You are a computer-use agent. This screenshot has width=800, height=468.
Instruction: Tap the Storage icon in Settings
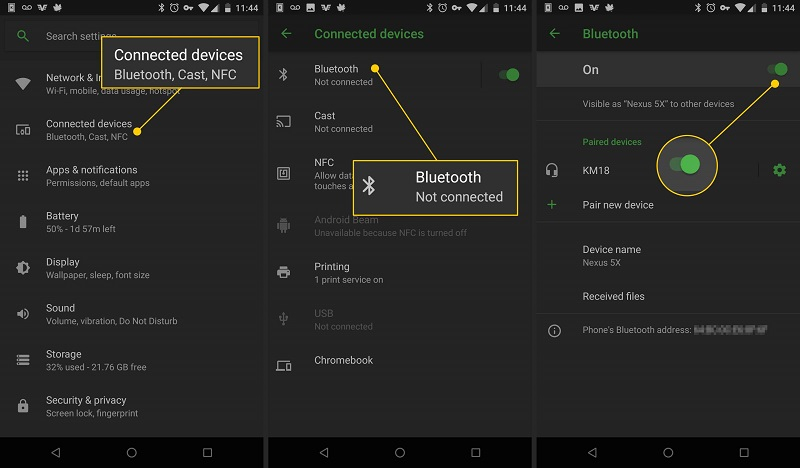coord(23,360)
